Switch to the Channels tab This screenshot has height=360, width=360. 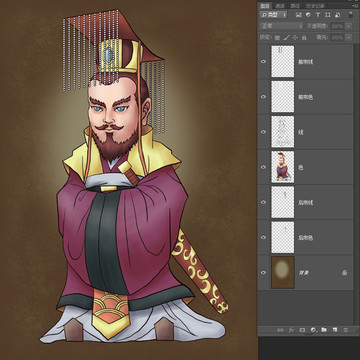(x=280, y=6)
